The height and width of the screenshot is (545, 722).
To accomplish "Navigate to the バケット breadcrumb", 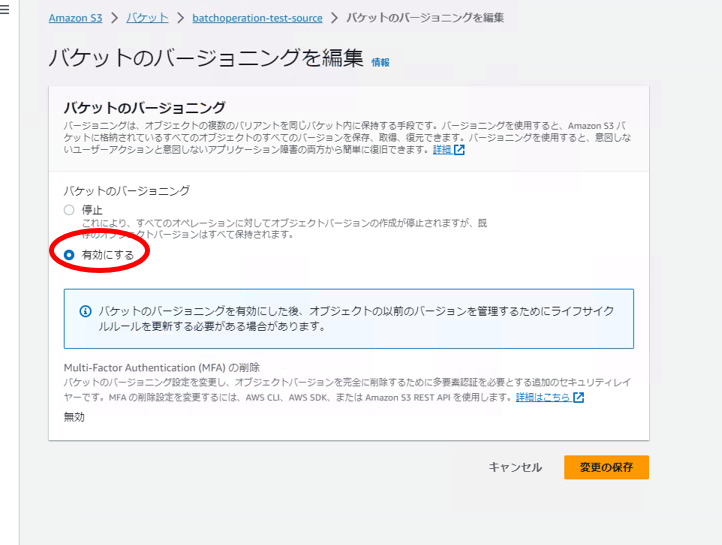I will 147,18.
